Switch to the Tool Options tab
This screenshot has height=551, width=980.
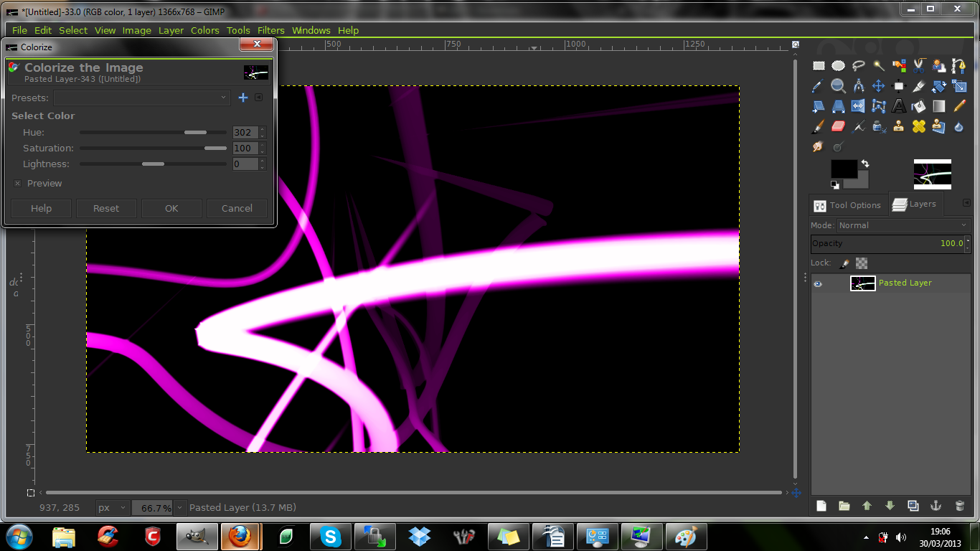pyautogui.click(x=847, y=205)
